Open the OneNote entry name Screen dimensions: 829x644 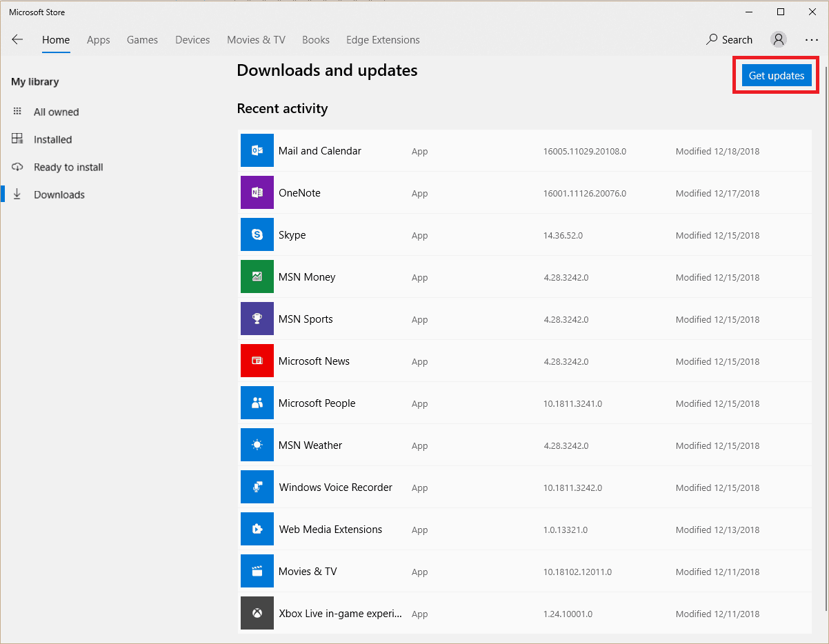tap(299, 192)
